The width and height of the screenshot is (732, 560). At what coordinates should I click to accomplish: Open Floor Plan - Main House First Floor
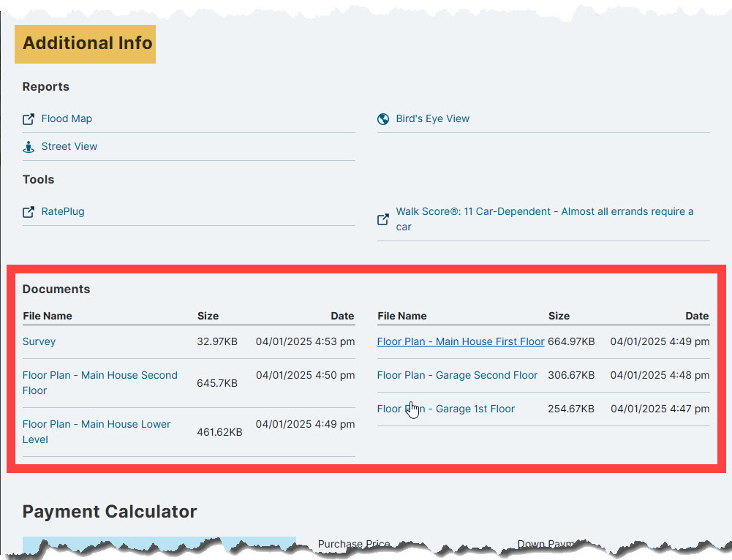(x=461, y=341)
